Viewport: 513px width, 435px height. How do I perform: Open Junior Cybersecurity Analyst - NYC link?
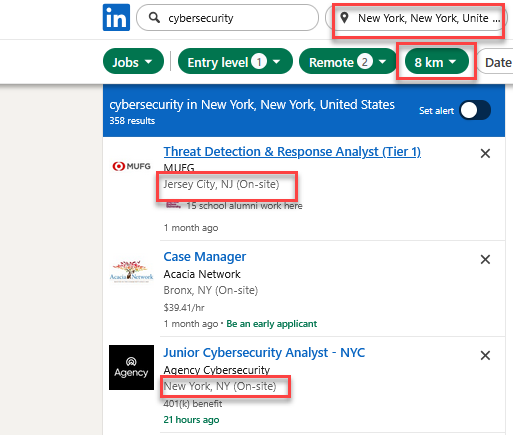[x=264, y=353]
